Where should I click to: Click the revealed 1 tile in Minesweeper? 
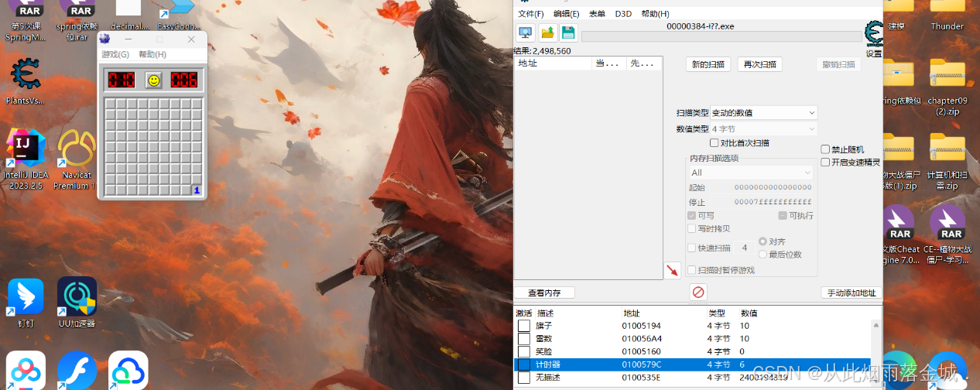197,190
